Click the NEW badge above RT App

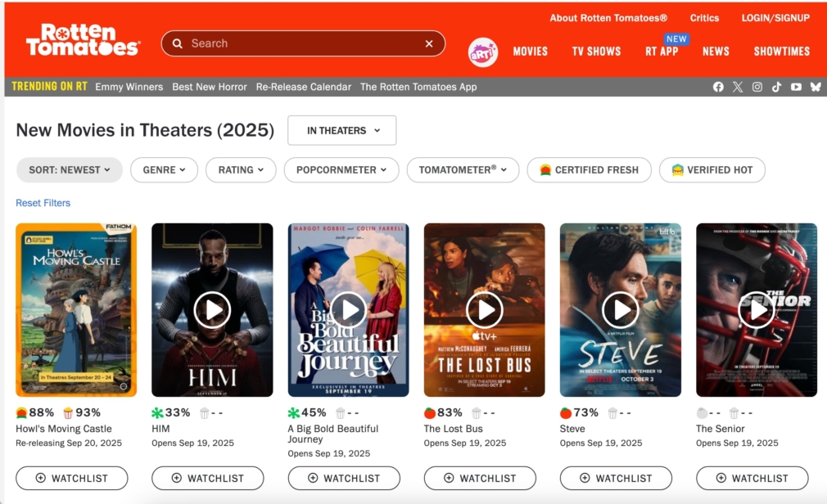point(676,38)
